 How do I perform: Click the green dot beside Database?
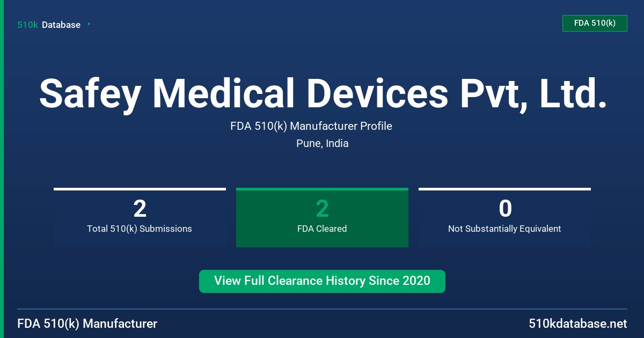(x=89, y=24)
